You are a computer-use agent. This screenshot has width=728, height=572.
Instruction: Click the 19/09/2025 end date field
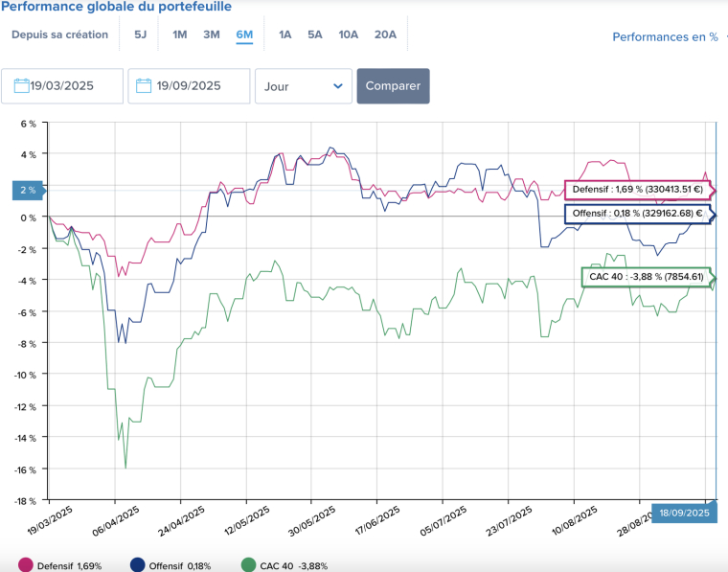point(195,86)
